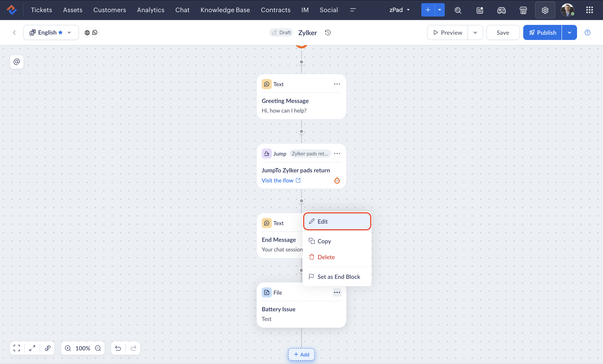Click the zoom out magnifier
The height and width of the screenshot is (364, 603).
(x=98, y=348)
